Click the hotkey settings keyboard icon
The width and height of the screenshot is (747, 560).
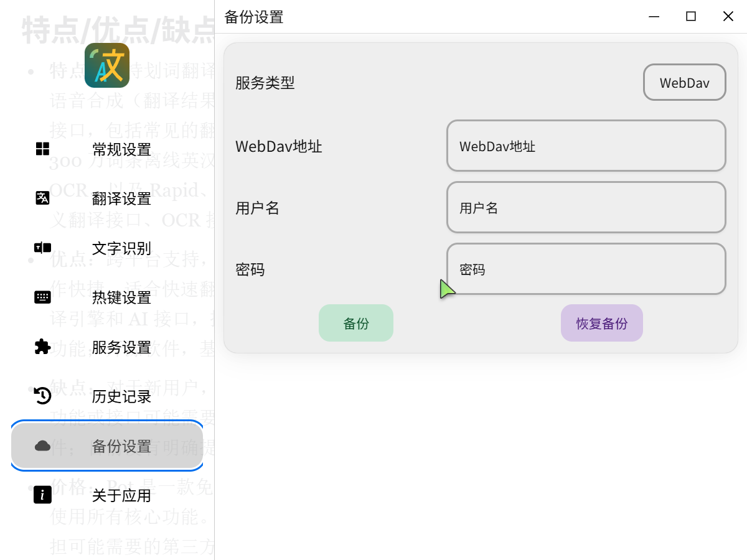click(x=42, y=297)
